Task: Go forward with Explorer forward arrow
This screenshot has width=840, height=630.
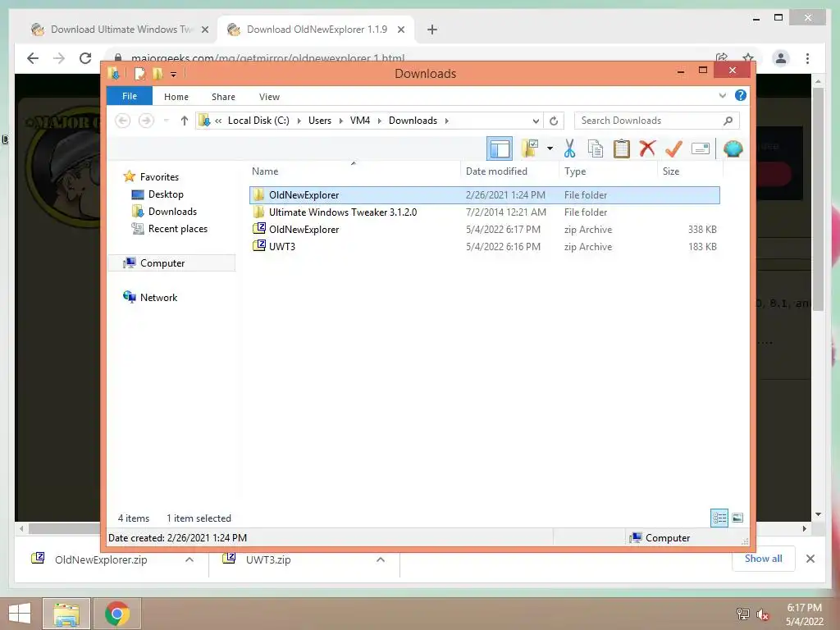Action: coord(146,121)
